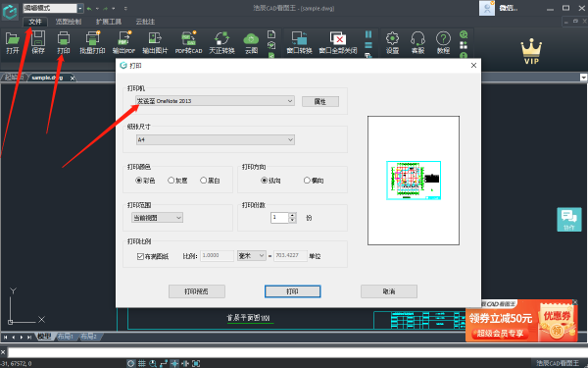Screen dimensions: 588x368
Task: Click the 保存 save icon
Action: click(x=38, y=42)
